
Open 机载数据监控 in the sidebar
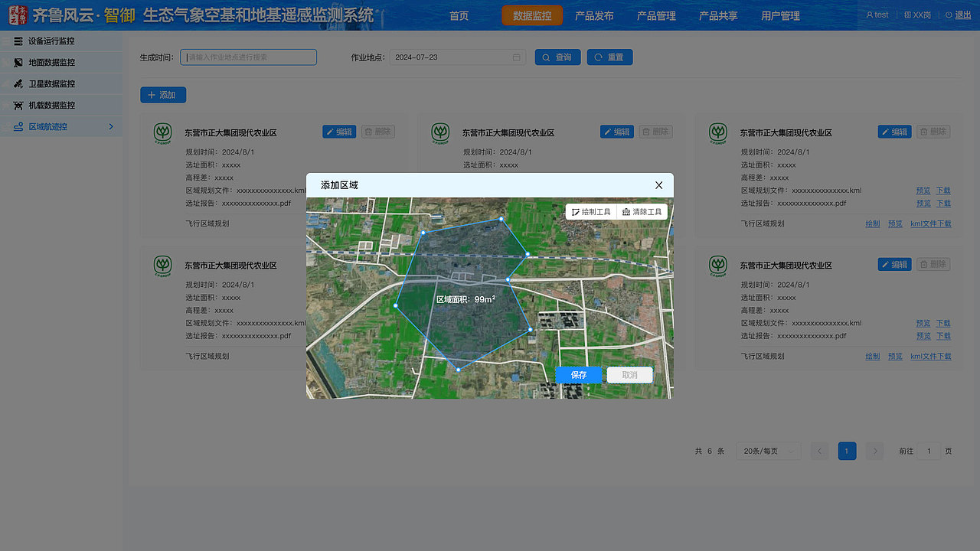click(61, 106)
